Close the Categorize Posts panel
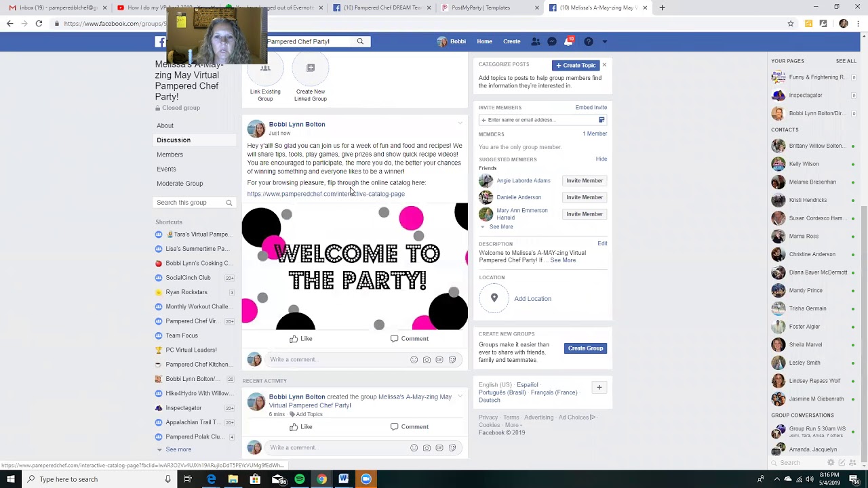Viewport: 868px width, 488px height. pos(604,65)
